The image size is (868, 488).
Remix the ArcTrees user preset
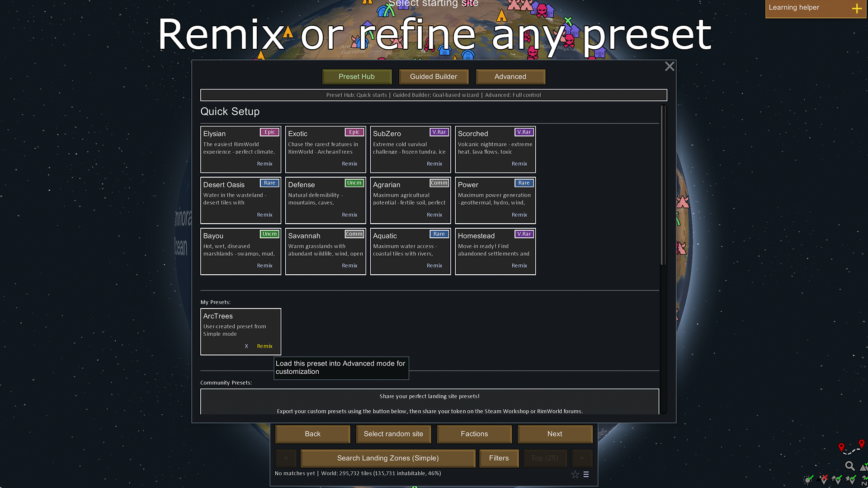[265, 346]
